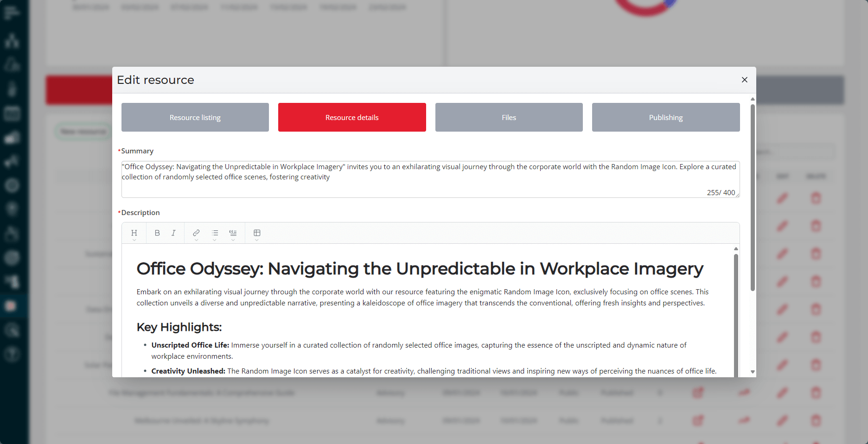Viewport: 868px width, 444px height.
Task: Open the list formatting options
Action: 215,233
